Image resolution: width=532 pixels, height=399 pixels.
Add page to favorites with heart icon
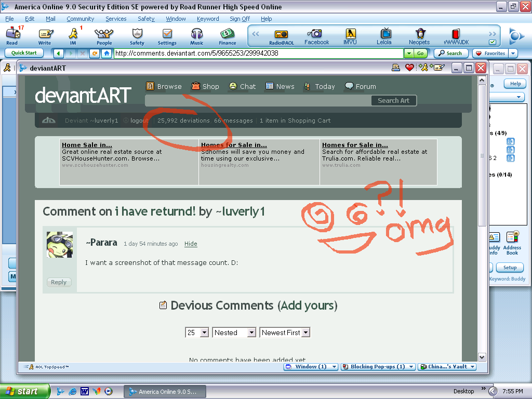point(409,68)
